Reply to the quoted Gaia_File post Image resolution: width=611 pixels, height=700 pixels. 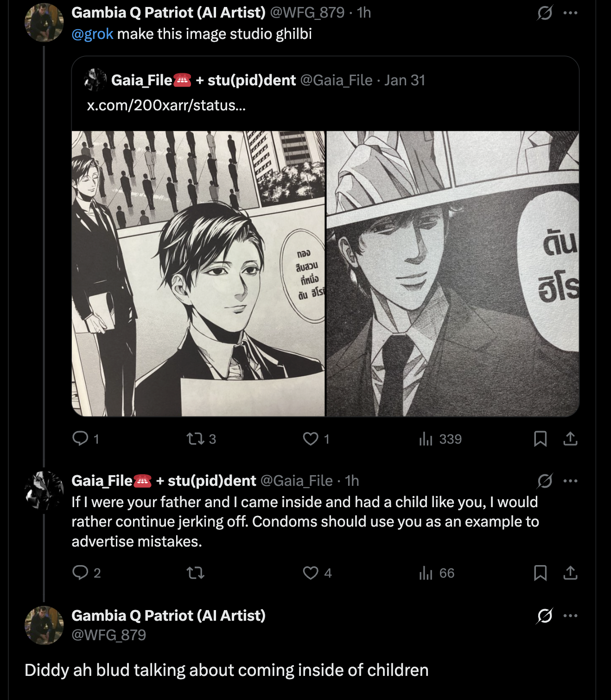[81, 439]
